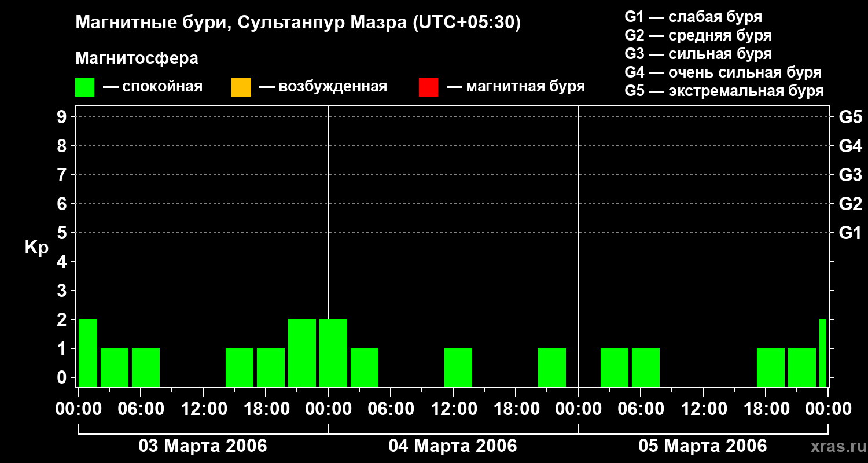Click the Kp 1 bar at 12:00 on 04 Марта

(458, 367)
